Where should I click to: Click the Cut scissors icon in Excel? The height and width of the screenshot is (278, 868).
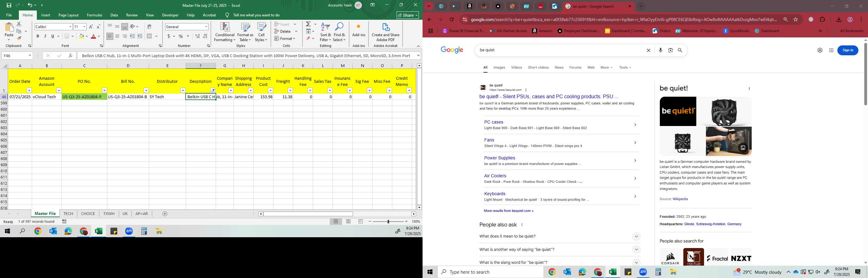pyautogui.click(x=19, y=24)
